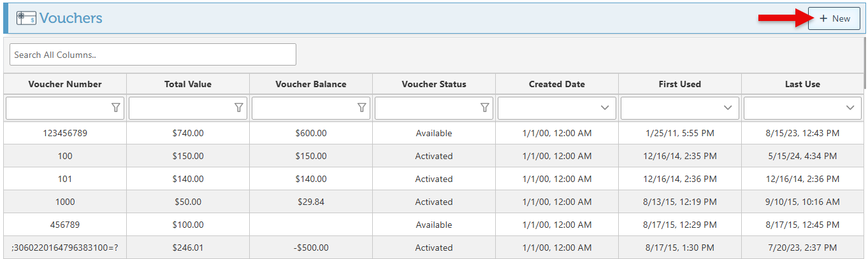Select voucher number 123456789 row
The height and width of the screenshot is (259, 868).
coord(65,133)
